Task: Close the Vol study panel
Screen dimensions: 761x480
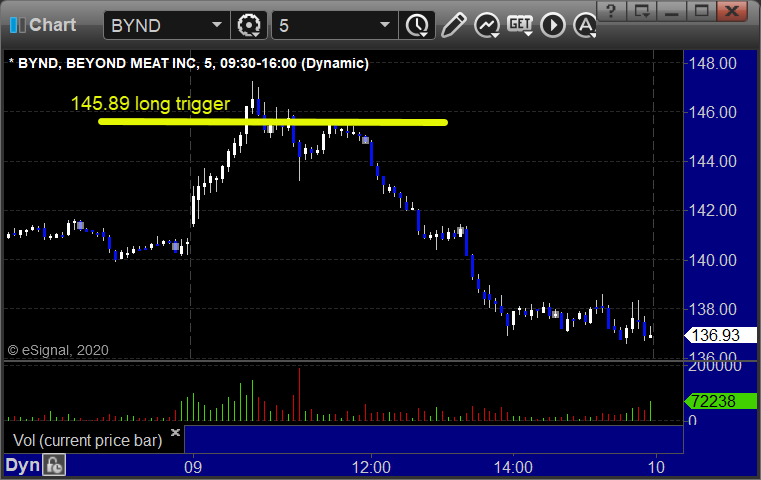Action: [175, 432]
